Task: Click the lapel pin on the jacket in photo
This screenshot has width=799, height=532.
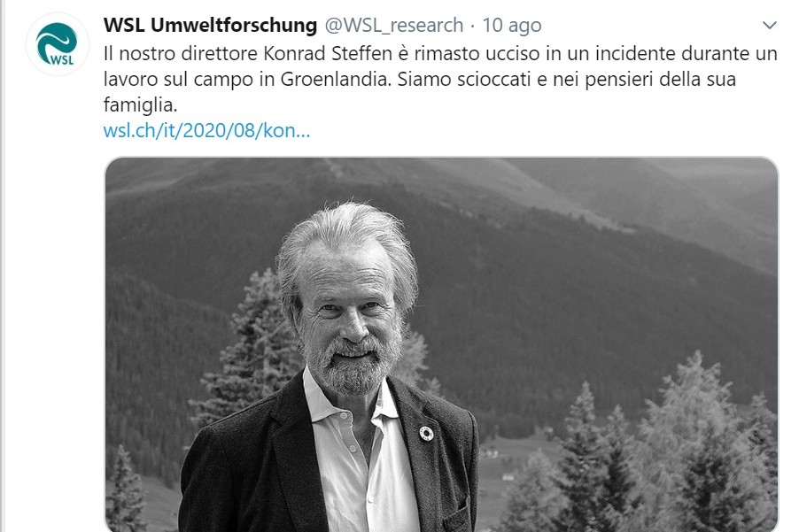Action: point(426,434)
